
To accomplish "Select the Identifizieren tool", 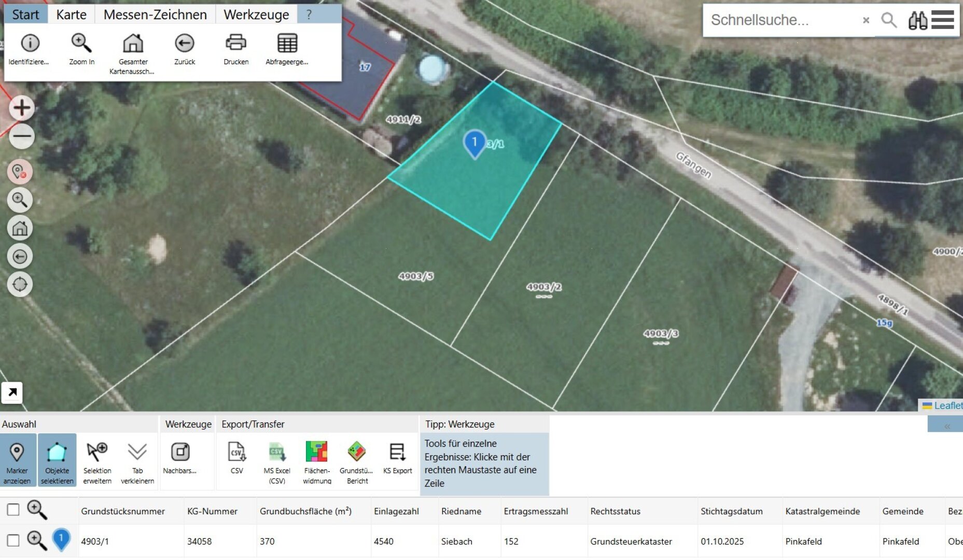I will click(x=29, y=48).
